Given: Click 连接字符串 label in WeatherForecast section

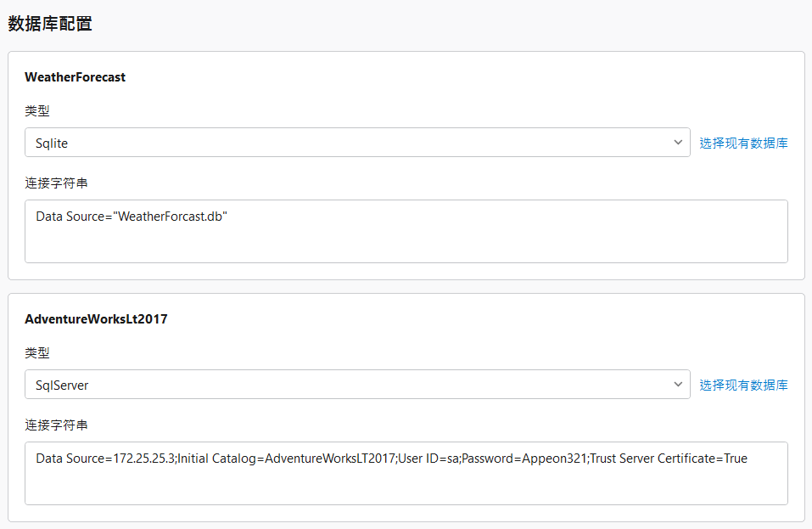Looking at the screenshot, I should (56, 183).
